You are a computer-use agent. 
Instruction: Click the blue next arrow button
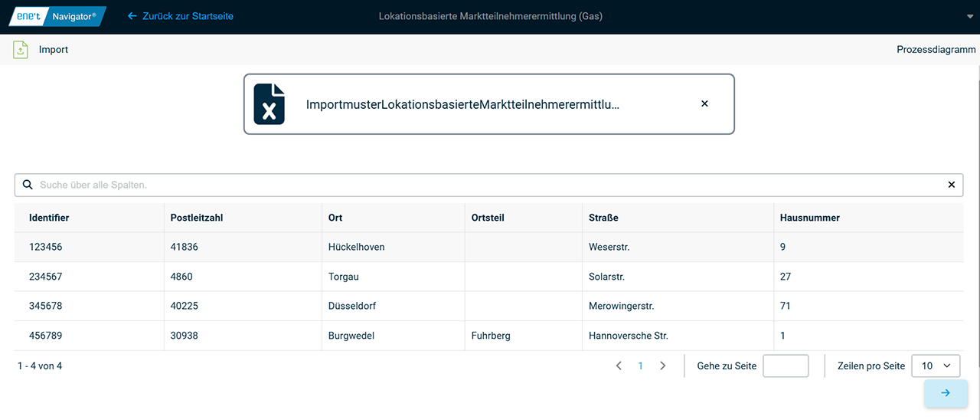(945, 393)
